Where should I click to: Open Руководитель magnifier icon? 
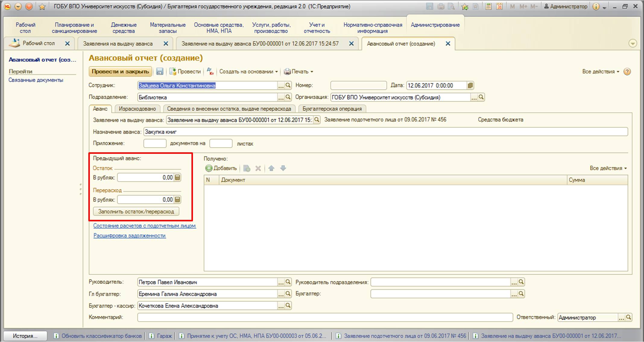point(288,282)
